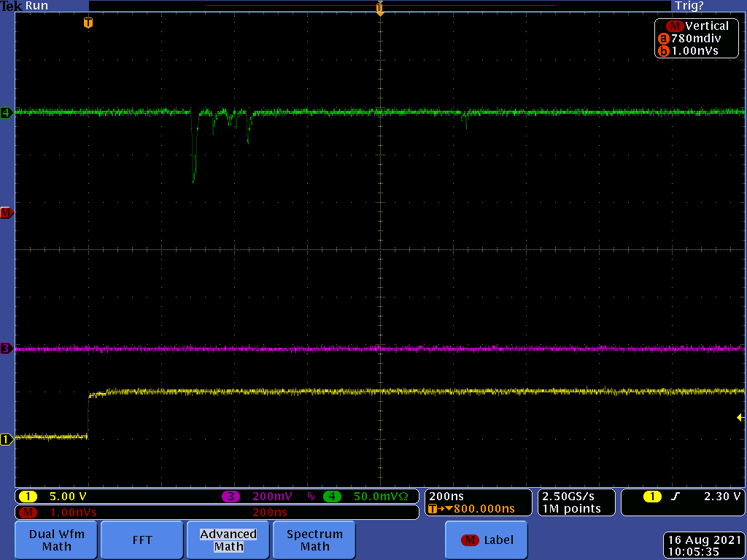The image size is (747, 560).
Task: Select the magenta channel 3 ground marker
Action: pos(7,349)
